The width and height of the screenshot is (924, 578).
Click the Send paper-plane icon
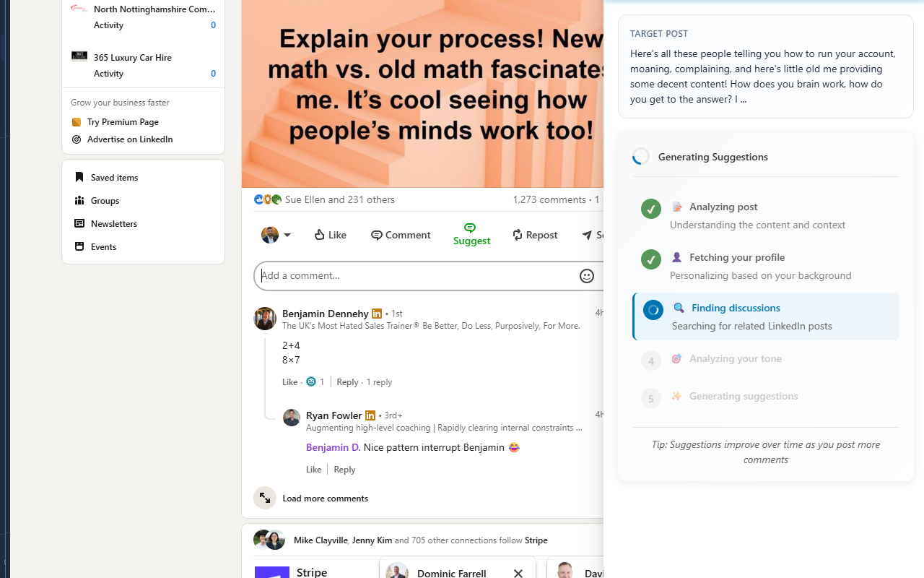tap(587, 235)
